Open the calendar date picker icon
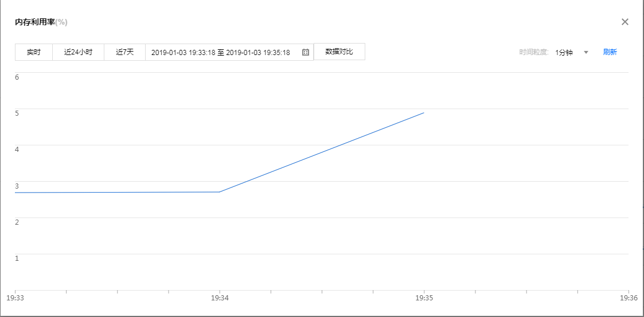The height and width of the screenshot is (317, 644). tap(306, 52)
